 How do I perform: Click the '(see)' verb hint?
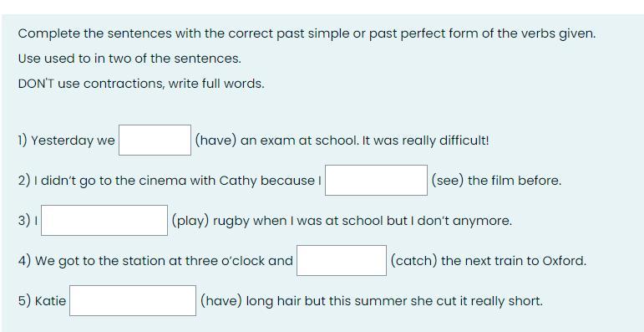pos(447,181)
